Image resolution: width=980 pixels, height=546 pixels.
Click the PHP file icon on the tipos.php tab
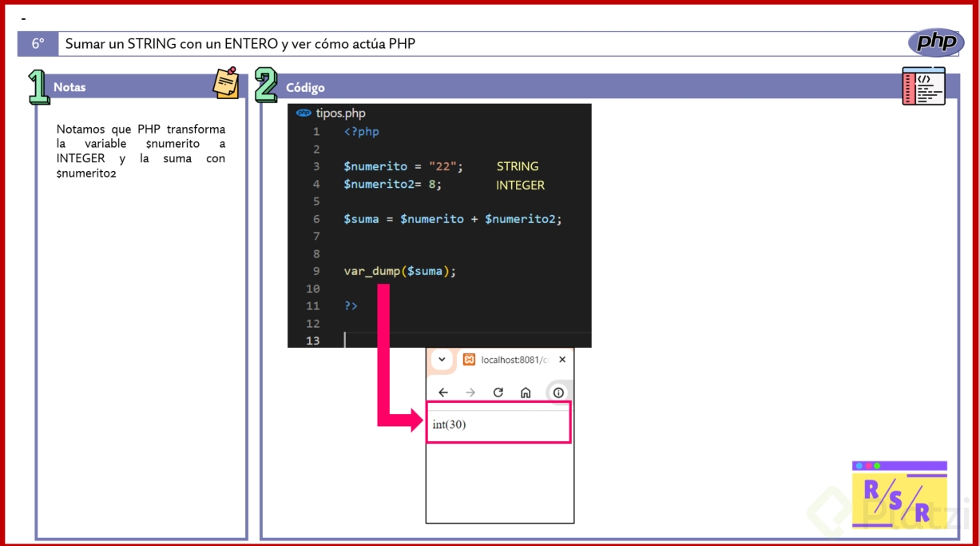tap(304, 114)
